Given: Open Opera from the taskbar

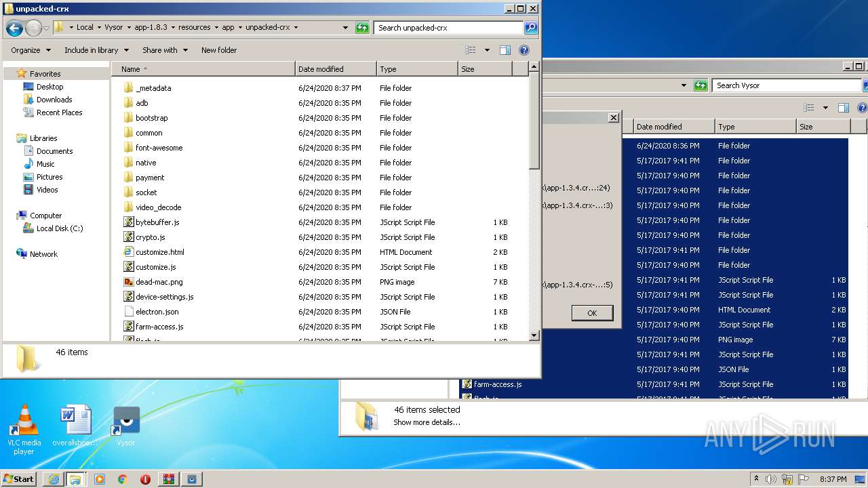Looking at the screenshot, I should [x=145, y=479].
